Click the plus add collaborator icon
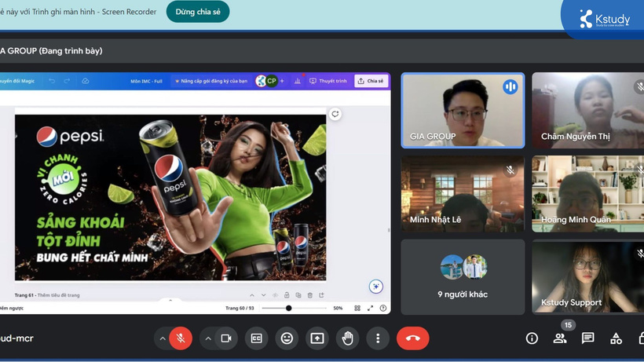This screenshot has width=644, height=362. click(282, 81)
